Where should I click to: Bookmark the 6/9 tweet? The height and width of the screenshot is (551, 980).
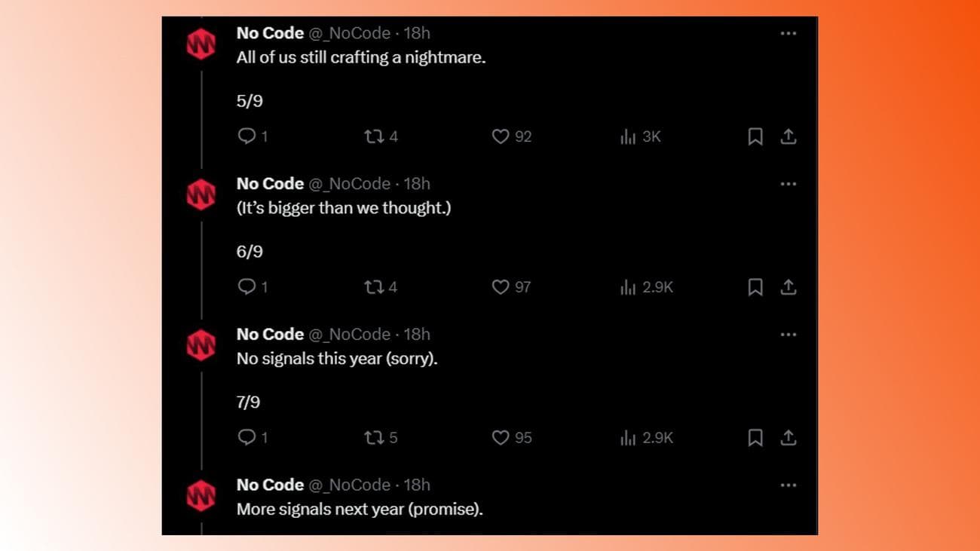(755, 287)
